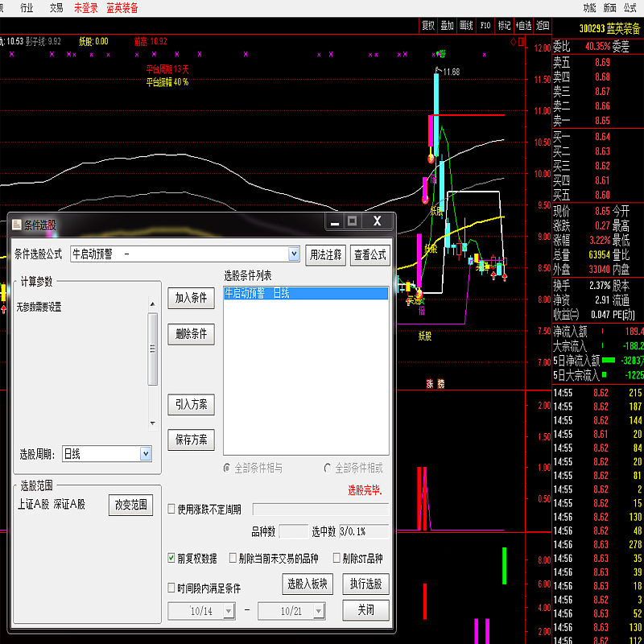Click the 复权 toolbar button
Image resolution: width=644 pixels, height=644 pixels.
[428, 25]
